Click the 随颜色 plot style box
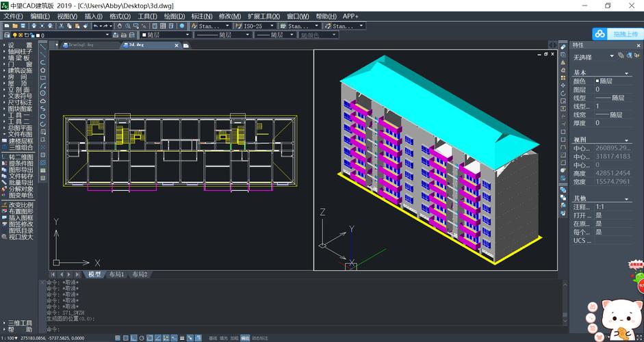The width and height of the screenshot is (644, 342). (319, 36)
